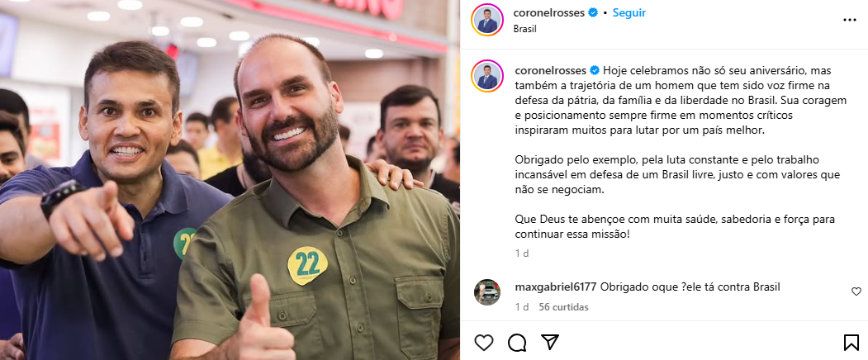Save post with bookmark icon
The width and height of the screenshot is (868, 360).
[851, 343]
